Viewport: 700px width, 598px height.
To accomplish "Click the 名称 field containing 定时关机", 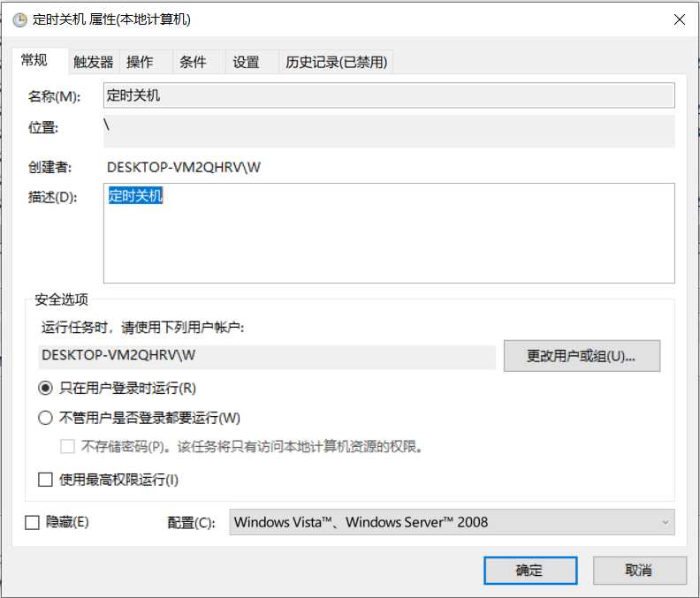I will click(x=389, y=95).
